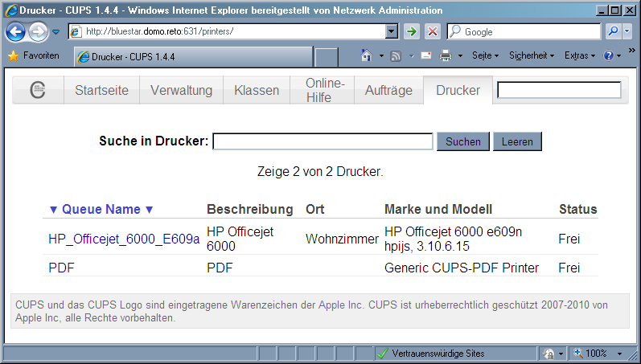Sort by the Queue Name column header
The height and width of the screenshot is (364, 641).
(101, 209)
